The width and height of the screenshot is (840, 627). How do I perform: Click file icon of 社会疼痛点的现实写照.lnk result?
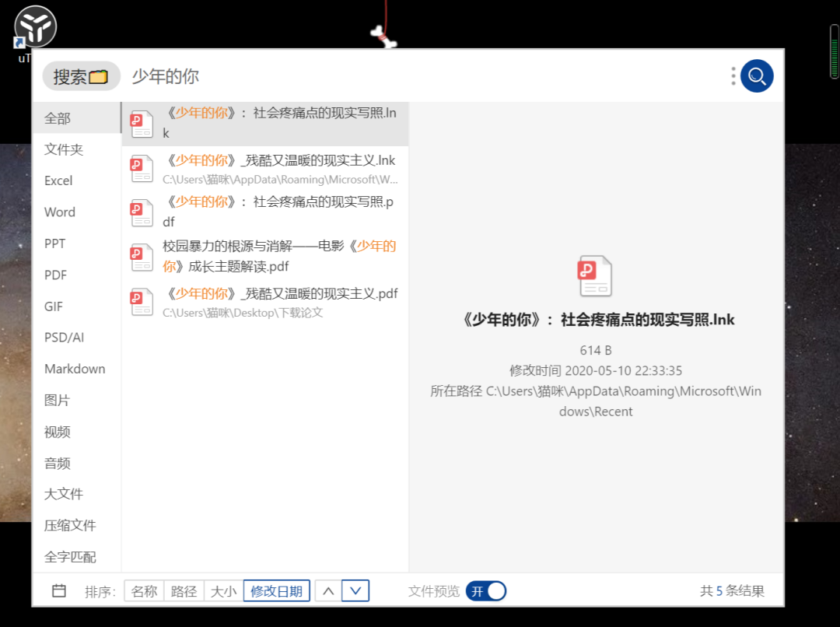pos(142,124)
